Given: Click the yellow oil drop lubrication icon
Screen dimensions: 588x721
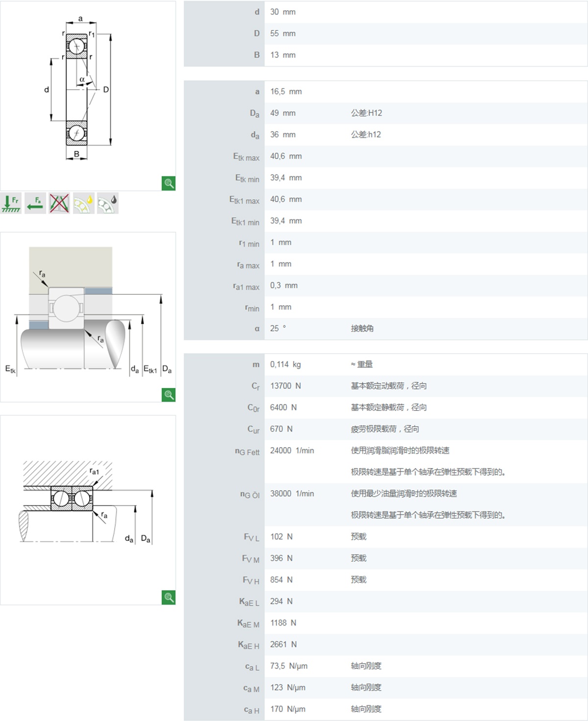Looking at the screenshot, I should 83,203.
